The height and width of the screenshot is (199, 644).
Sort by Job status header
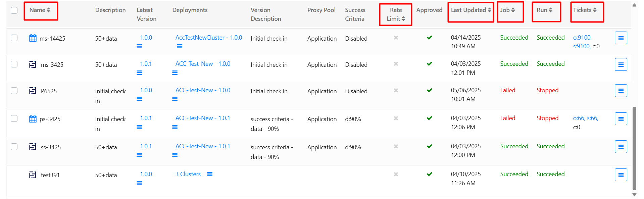[507, 10]
